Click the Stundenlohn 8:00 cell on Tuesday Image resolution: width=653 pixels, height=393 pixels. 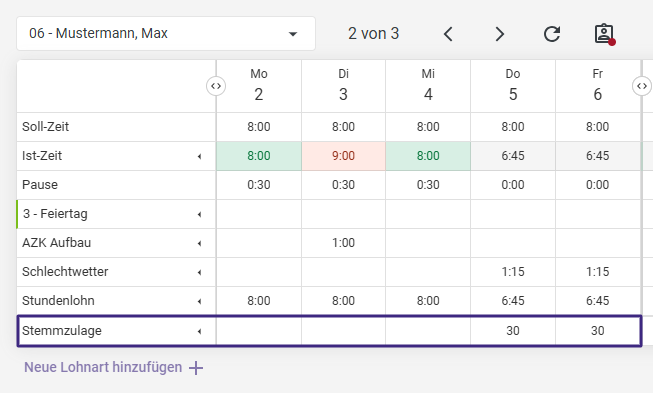pos(343,301)
